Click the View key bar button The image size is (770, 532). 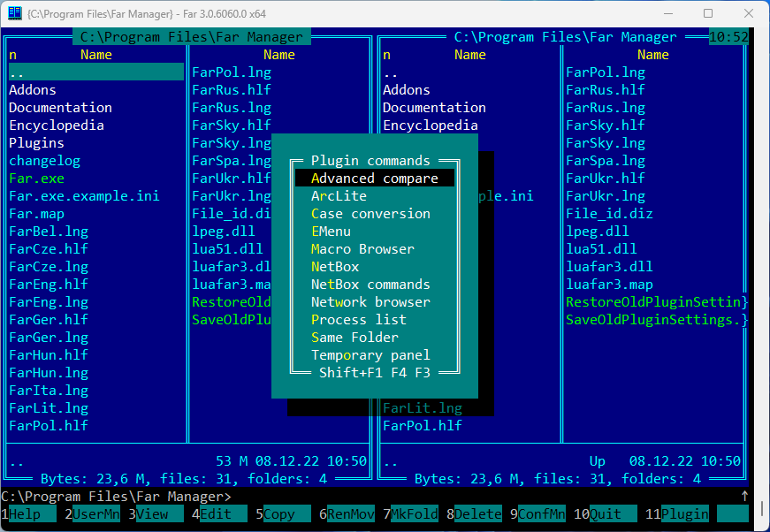click(160, 513)
